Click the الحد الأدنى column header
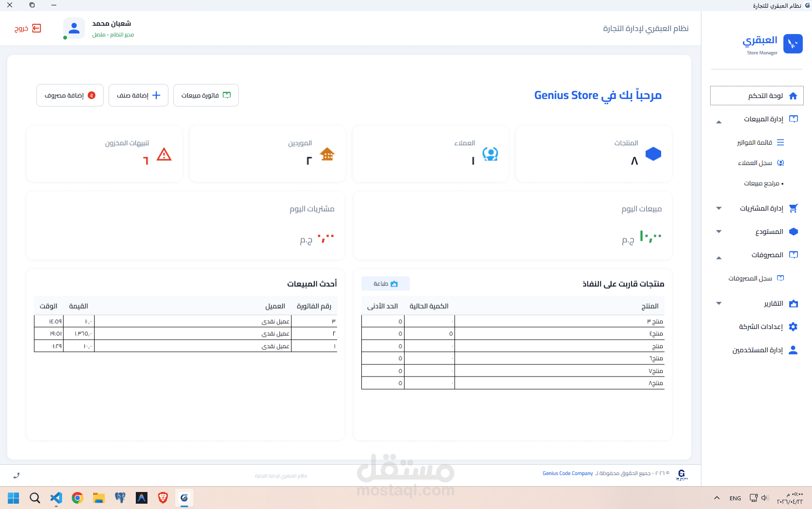 tap(382, 306)
